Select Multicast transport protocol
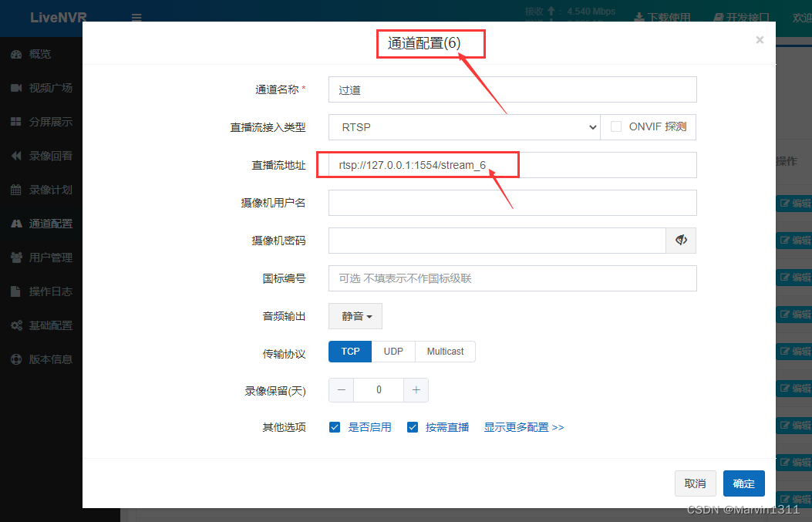Viewport: 812px width, 522px height. (x=445, y=352)
